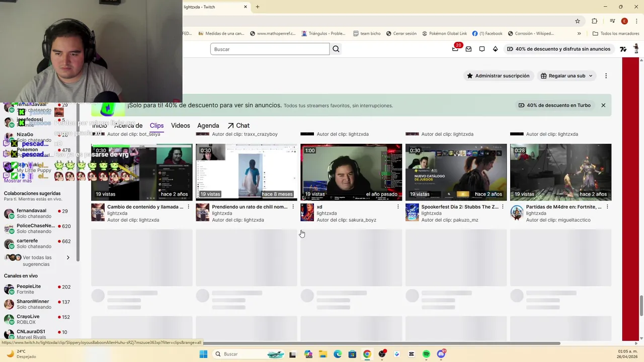Screen dimensions: 644x362
Task: Switch to the Agenda tab
Action: point(208,126)
